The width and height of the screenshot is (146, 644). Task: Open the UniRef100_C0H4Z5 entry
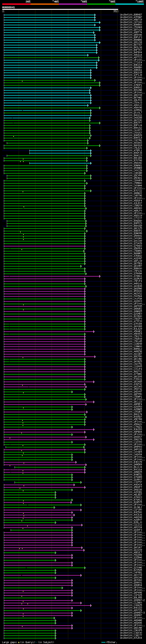[x=131, y=605]
